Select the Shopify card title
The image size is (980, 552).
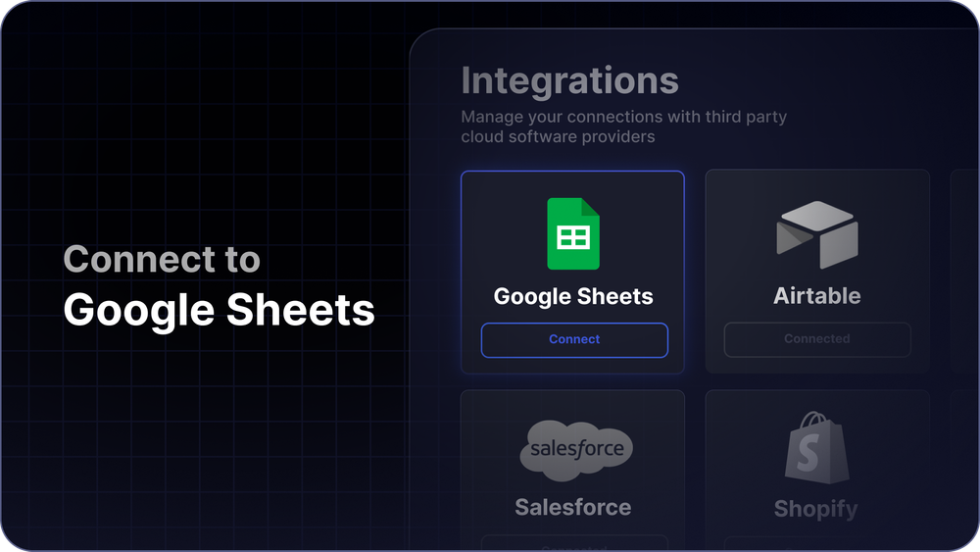[815, 509]
